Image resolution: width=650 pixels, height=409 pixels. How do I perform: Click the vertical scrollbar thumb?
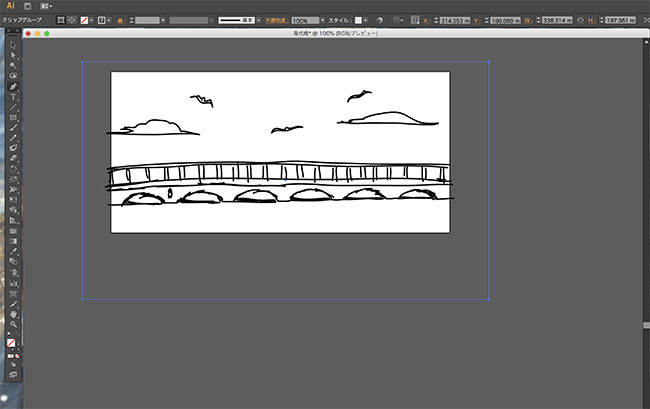coord(646,326)
